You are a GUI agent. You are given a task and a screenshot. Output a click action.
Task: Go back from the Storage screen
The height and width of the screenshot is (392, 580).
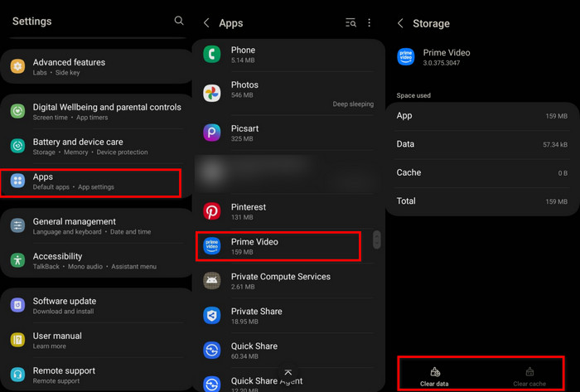pyautogui.click(x=400, y=23)
